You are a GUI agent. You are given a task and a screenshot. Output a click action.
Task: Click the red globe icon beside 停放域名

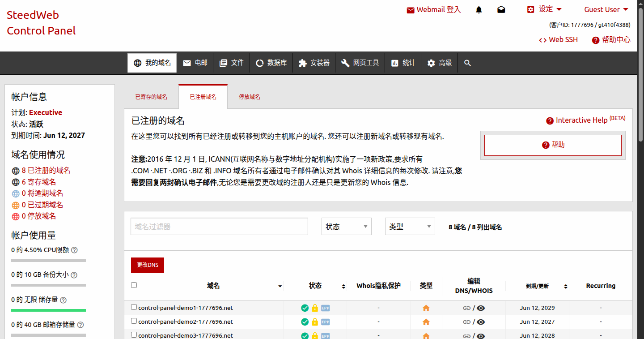[16, 216]
